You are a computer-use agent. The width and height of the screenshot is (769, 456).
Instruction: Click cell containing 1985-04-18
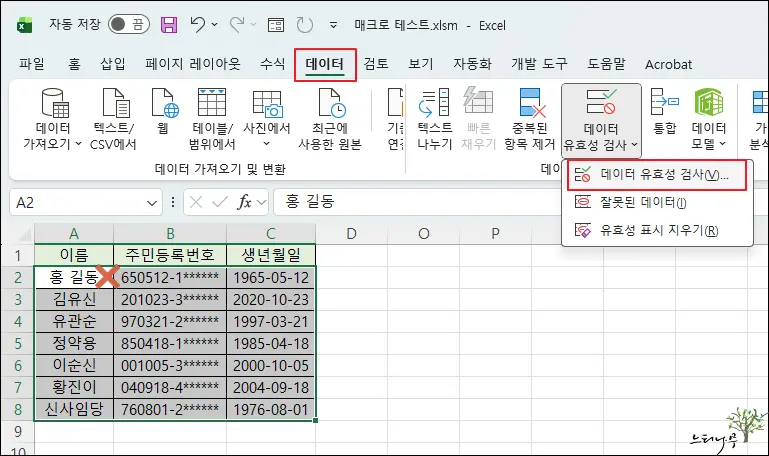(x=271, y=343)
